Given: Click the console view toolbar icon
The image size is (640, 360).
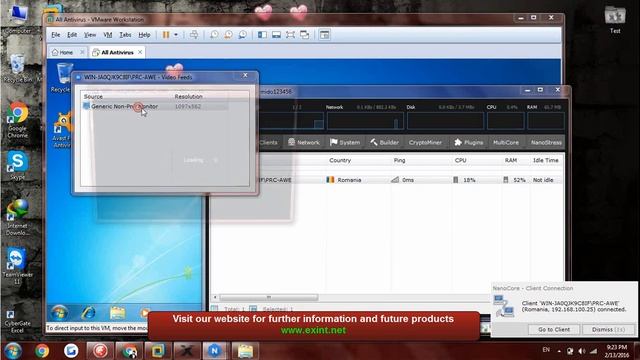Looking at the screenshot, I should [x=324, y=35].
